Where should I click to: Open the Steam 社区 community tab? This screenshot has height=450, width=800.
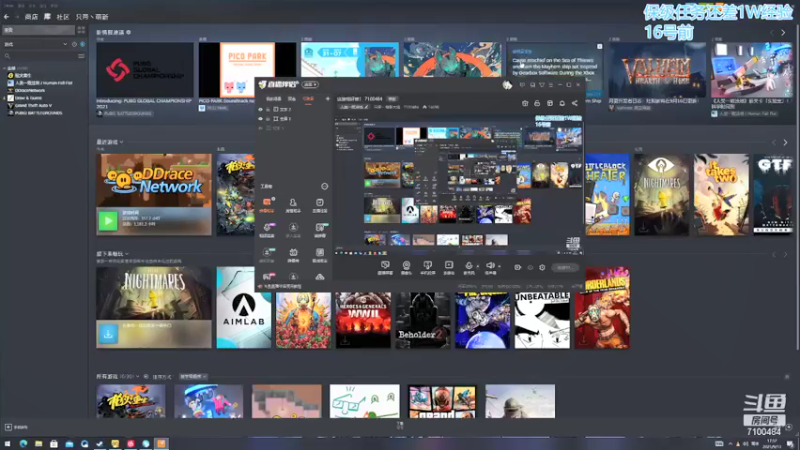[63, 17]
